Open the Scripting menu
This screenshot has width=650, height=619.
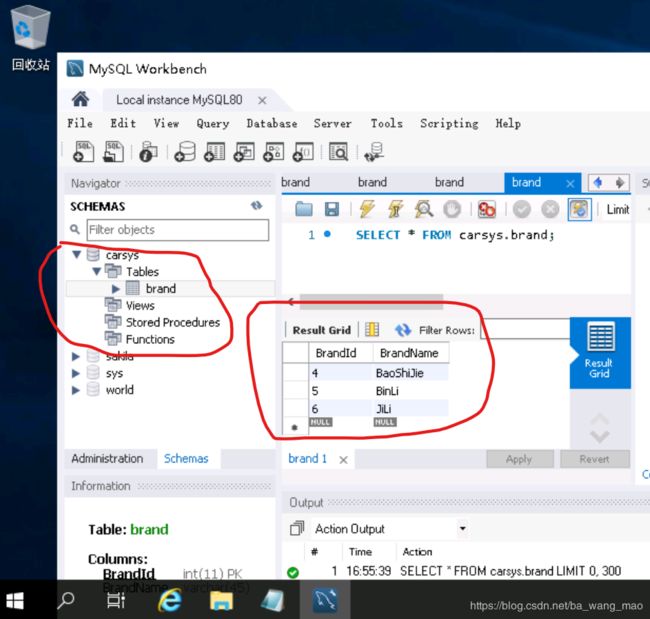coord(449,124)
